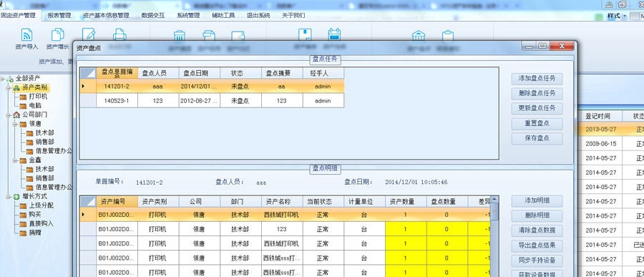Image resolution: width=644 pixels, height=277 pixels.
Task: Click the 资产类别 people icon in tree
Action: (16, 87)
